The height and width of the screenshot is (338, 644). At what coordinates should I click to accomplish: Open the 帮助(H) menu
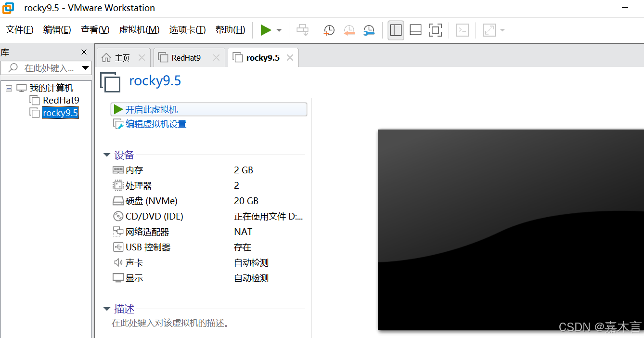[231, 30]
